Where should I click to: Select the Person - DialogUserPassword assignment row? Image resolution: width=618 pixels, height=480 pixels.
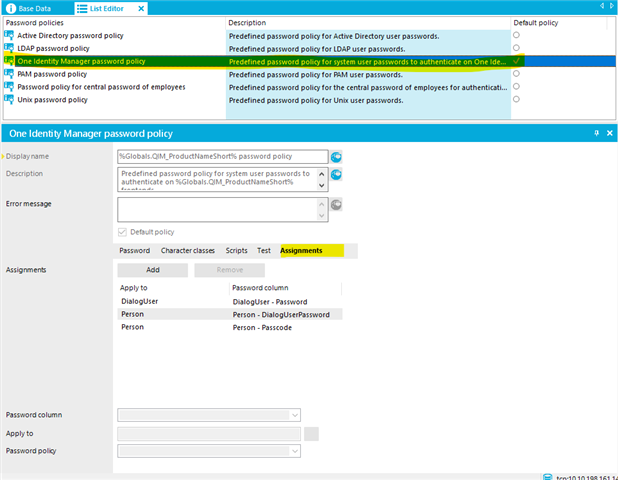pos(230,314)
